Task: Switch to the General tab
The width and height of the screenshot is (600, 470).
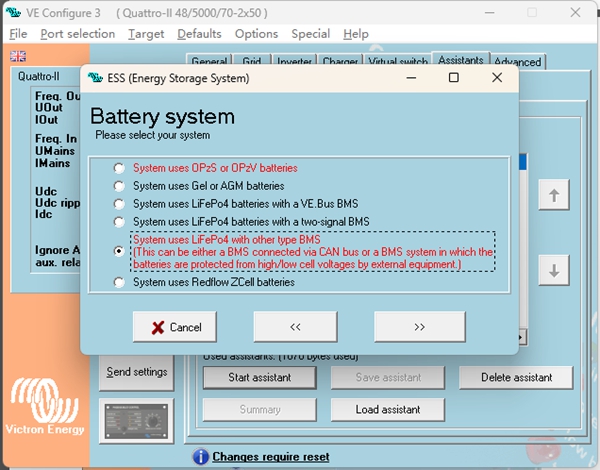Action: tap(209, 61)
